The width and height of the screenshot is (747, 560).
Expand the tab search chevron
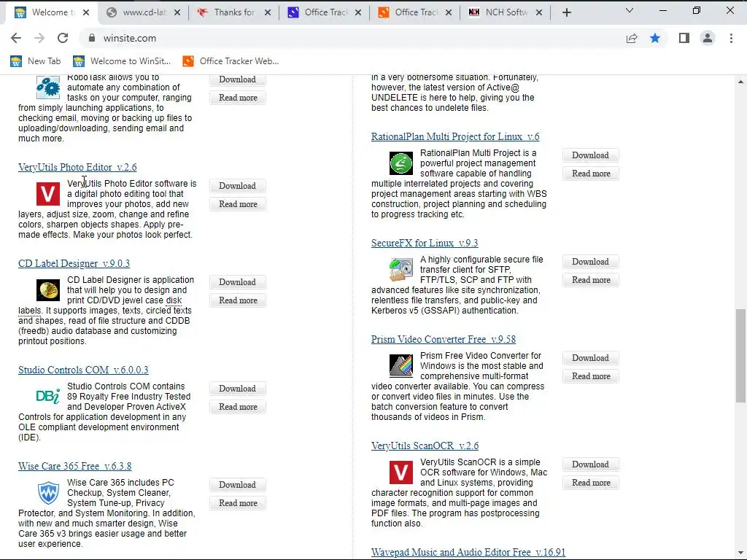630,10
